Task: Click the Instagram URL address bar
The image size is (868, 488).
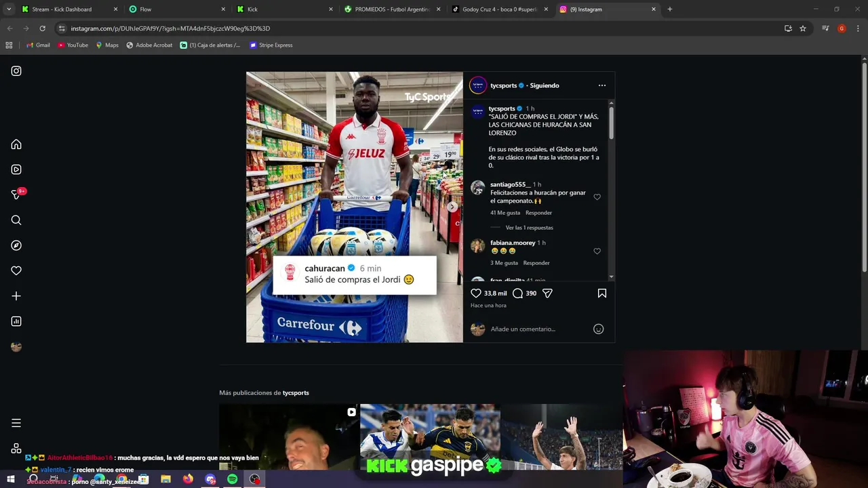Action: coord(420,28)
